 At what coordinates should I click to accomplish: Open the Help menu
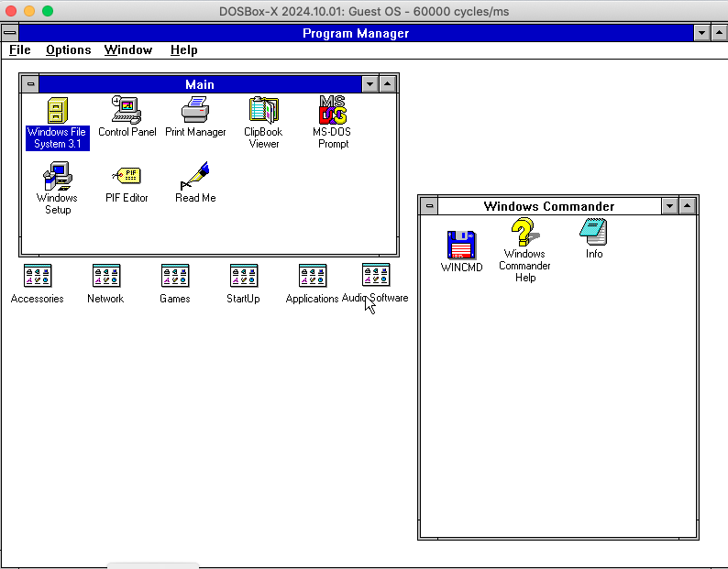click(x=184, y=50)
